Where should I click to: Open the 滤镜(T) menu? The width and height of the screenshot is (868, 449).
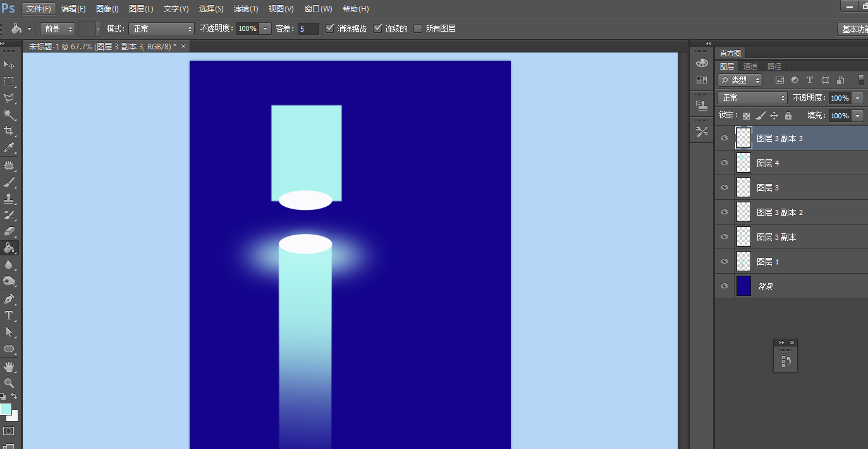pyautogui.click(x=246, y=9)
